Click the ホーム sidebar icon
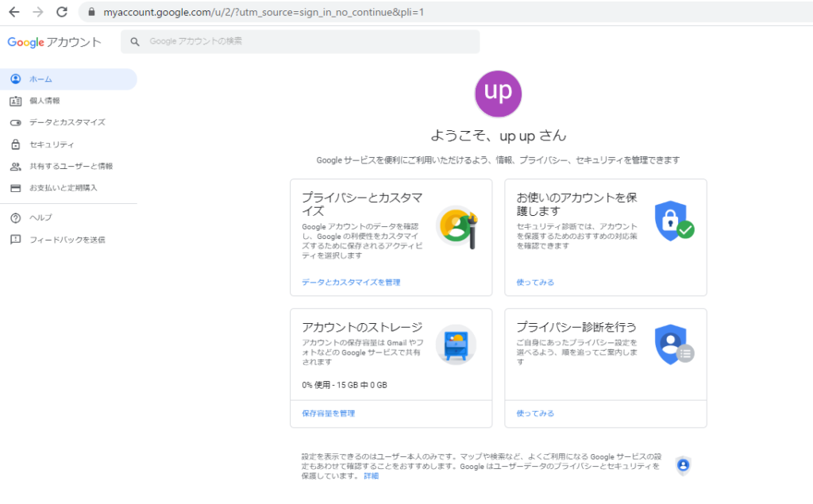Screen dimensions: 813x504 [x=16, y=79]
